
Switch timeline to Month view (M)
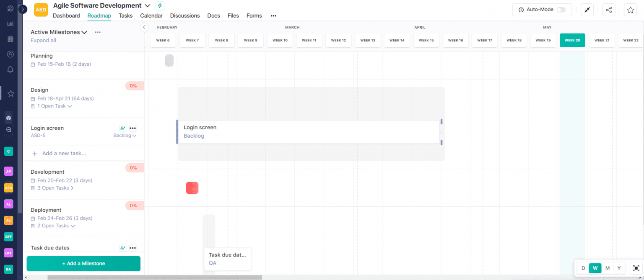608,268
